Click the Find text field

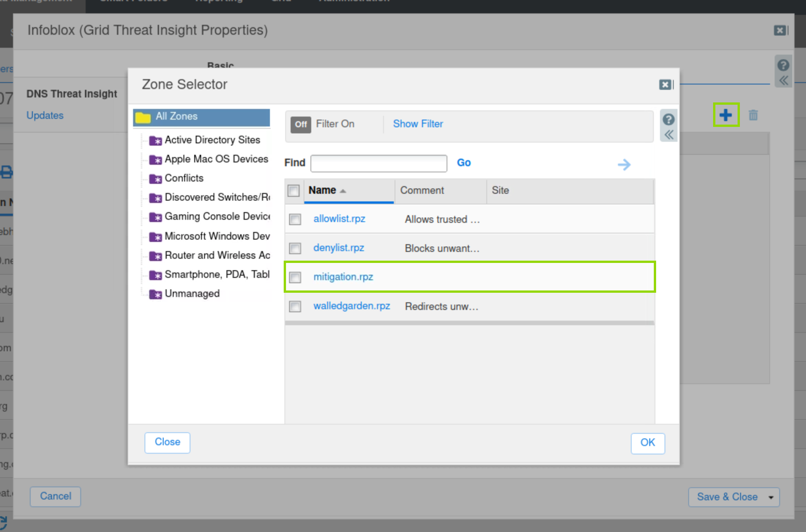[379, 163]
